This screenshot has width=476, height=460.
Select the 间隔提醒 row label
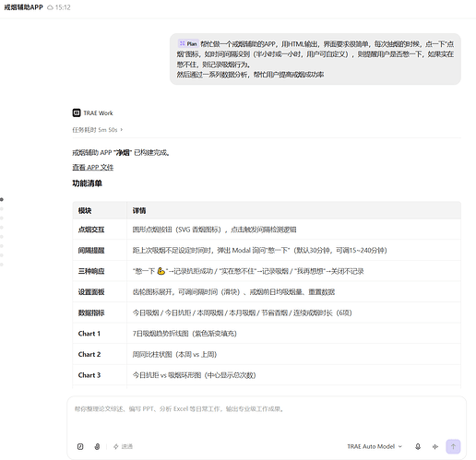click(91, 251)
